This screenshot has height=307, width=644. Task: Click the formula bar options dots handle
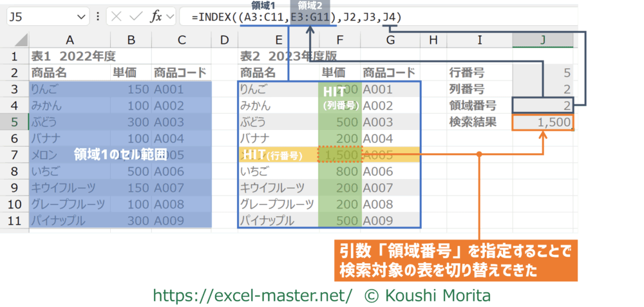point(97,17)
